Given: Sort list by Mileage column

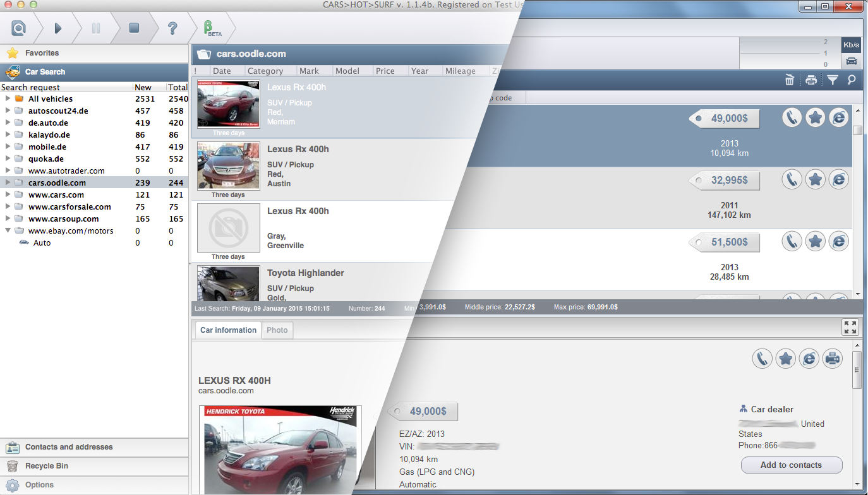Looking at the screenshot, I should point(465,71).
